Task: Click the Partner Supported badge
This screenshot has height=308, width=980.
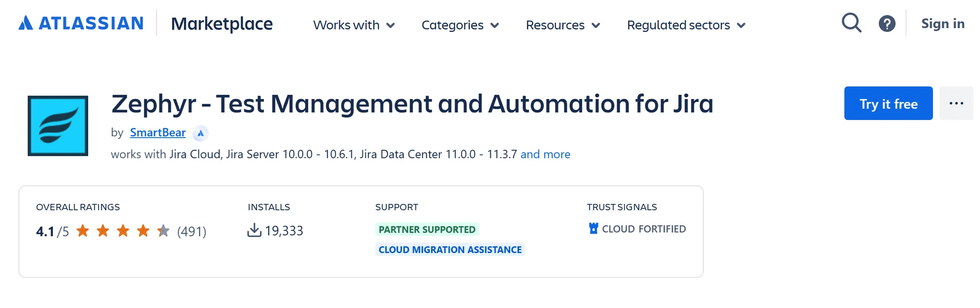Action: [x=427, y=229]
